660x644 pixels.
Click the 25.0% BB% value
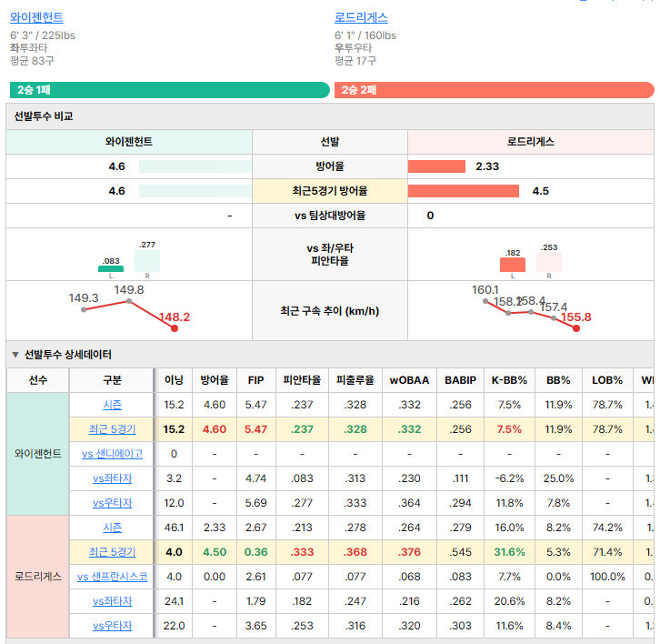(x=558, y=478)
